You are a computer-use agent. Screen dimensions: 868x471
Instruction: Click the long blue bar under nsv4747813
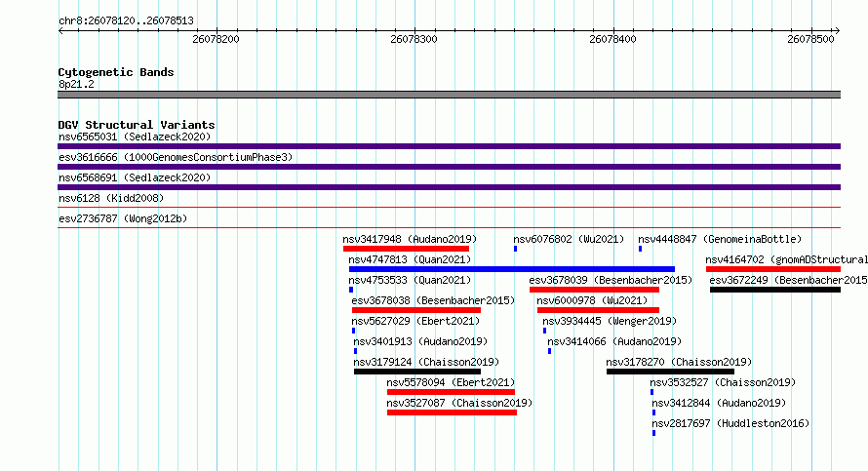pyautogui.click(x=512, y=269)
